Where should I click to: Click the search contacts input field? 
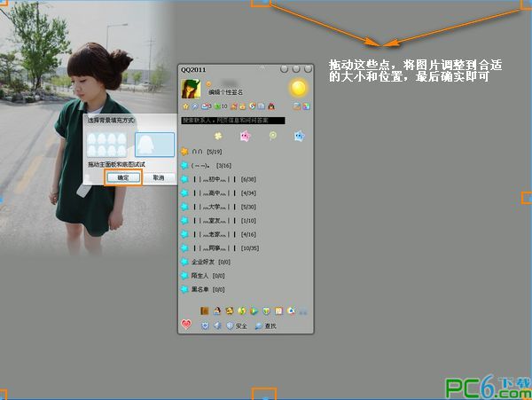pos(232,120)
